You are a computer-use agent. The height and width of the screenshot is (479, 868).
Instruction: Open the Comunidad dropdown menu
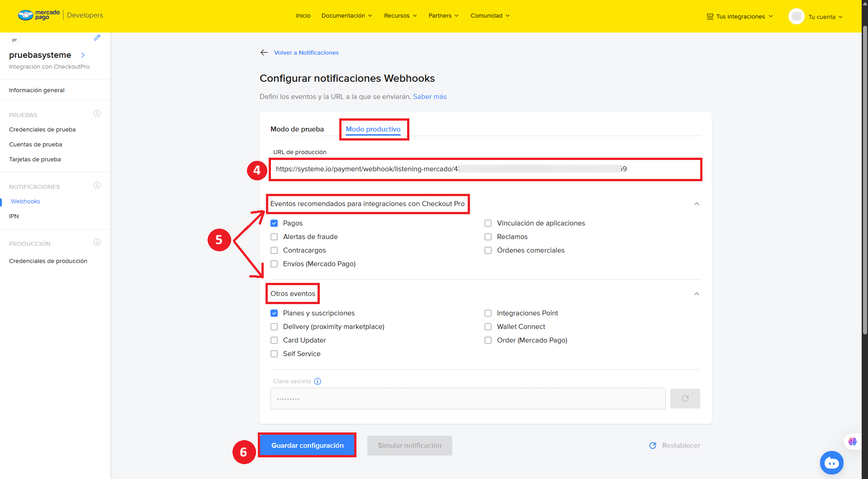click(x=490, y=16)
